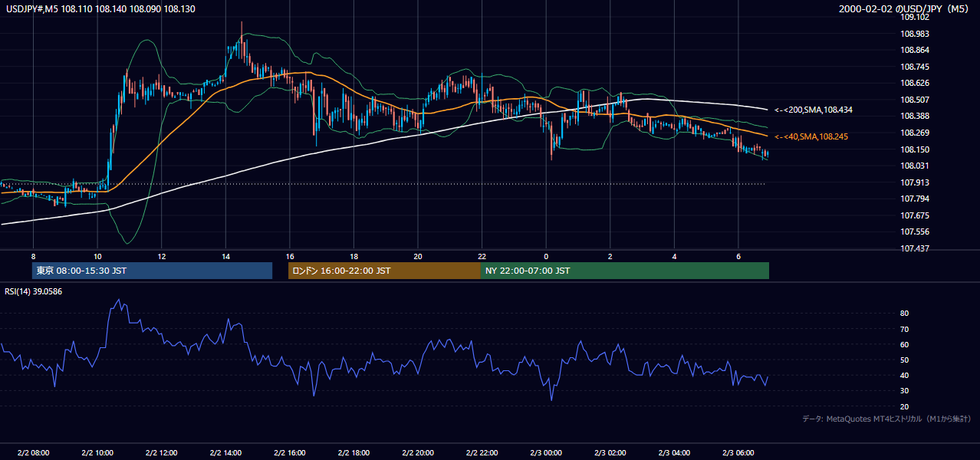The height and width of the screenshot is (460, 980).
Task: Click the 108.031 price axis value
Action: (915, 166)
